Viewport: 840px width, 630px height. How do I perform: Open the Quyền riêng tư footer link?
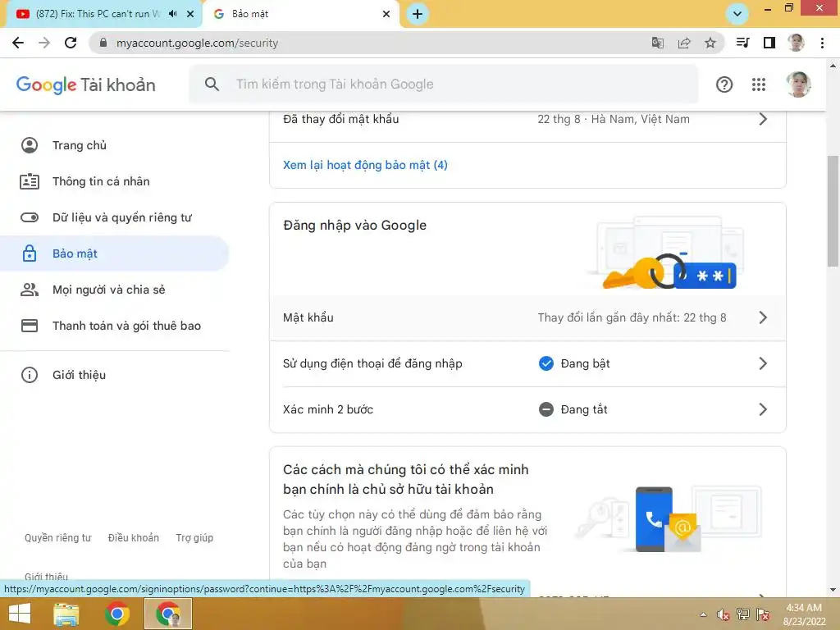pyautogui.click(x=58, y=538)
